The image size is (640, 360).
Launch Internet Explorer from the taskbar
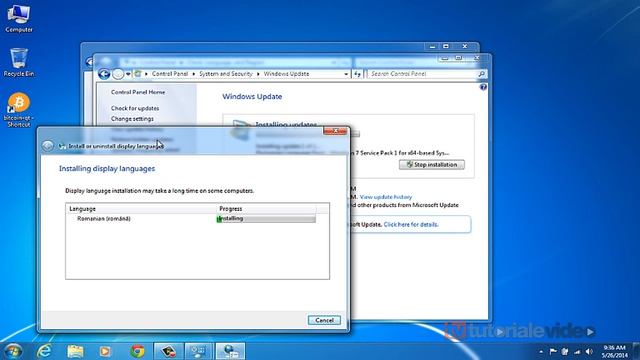(44, 351)
